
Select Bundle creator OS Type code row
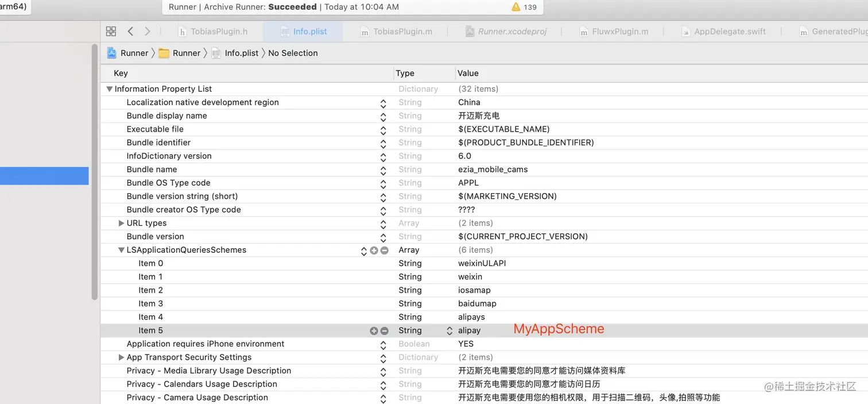[484, 210]
